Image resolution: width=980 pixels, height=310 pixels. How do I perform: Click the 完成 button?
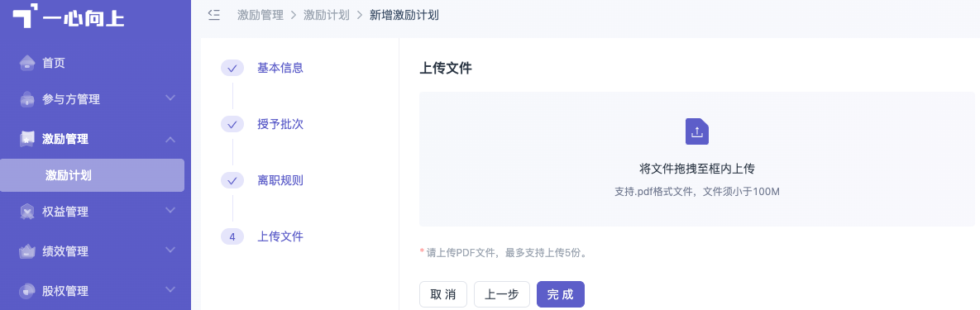tap(561, 294)
